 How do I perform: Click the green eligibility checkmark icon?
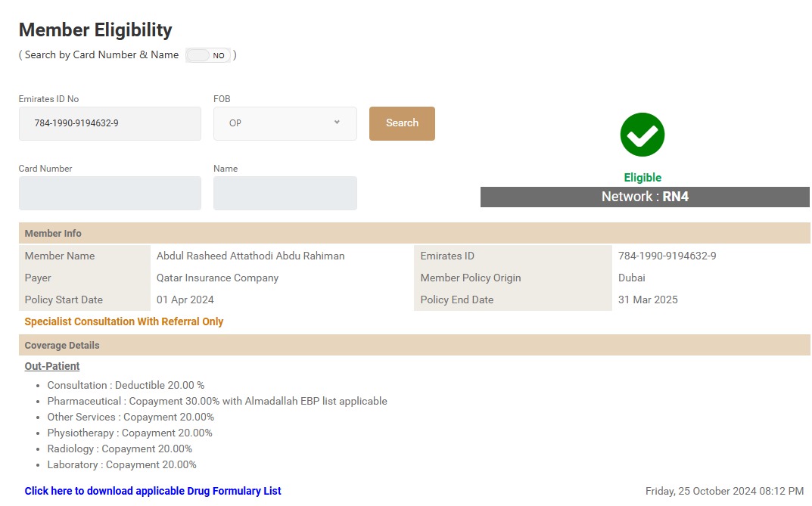[x=642, y=135]
